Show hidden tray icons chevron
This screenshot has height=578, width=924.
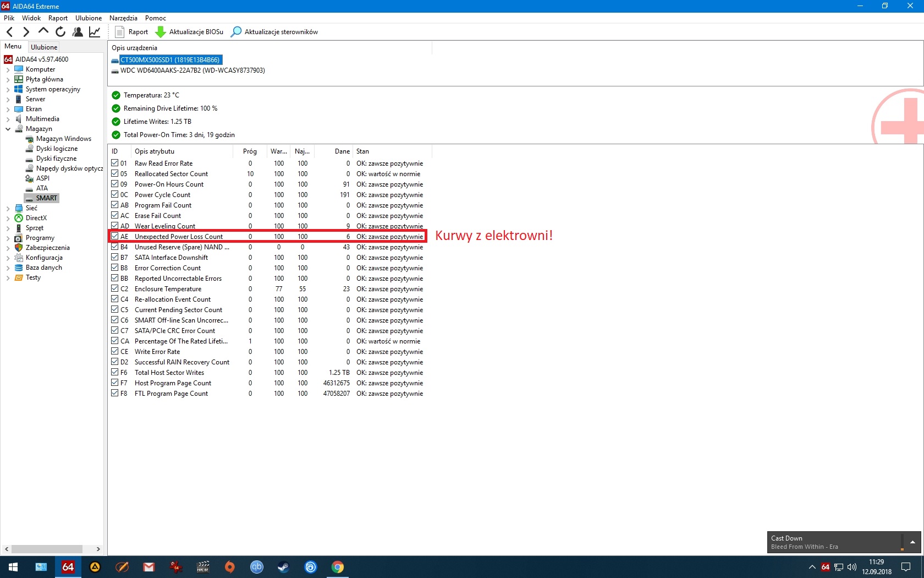(812, 567)
